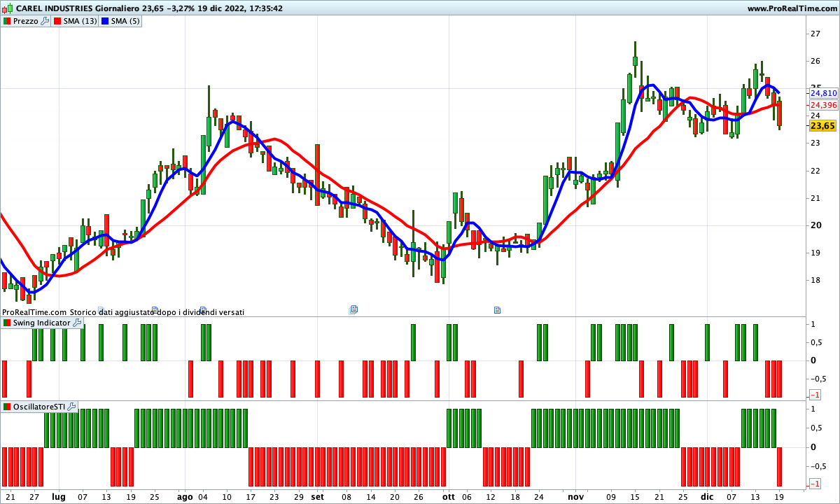Click the 'set' month label on the date axis
The width and height of the screenshot is (840, 504).
click(316, 497)
